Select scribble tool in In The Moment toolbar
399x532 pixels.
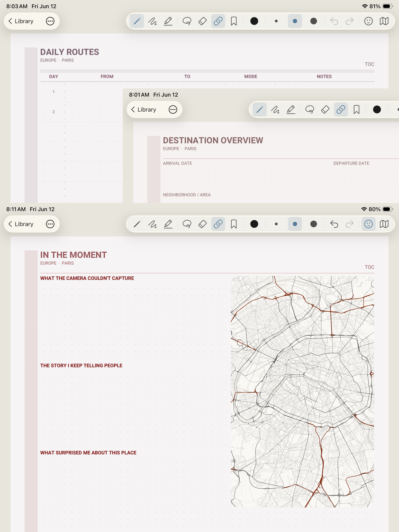[153, 224]
